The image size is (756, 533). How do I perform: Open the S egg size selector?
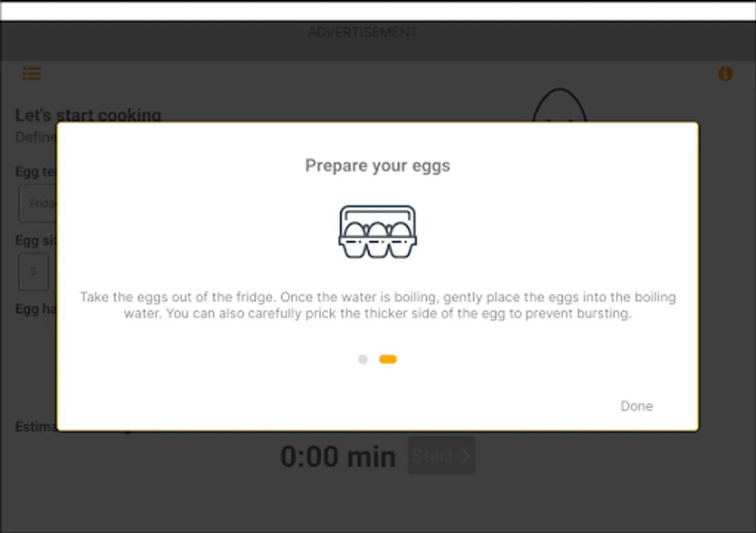click(33, 271)
